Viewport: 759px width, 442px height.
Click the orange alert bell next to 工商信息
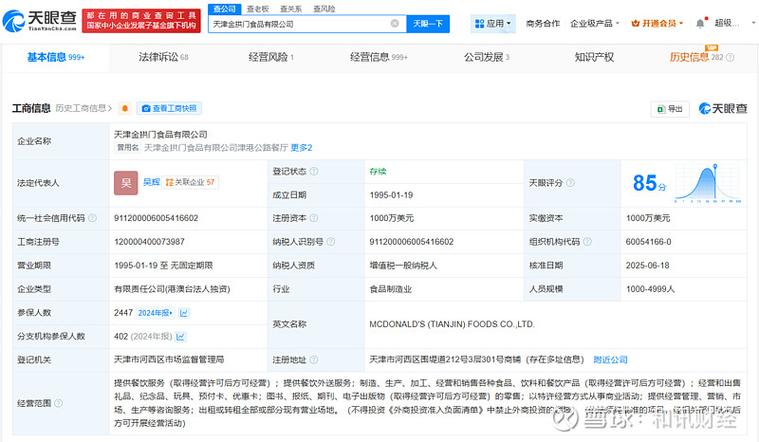coord(125,108)
